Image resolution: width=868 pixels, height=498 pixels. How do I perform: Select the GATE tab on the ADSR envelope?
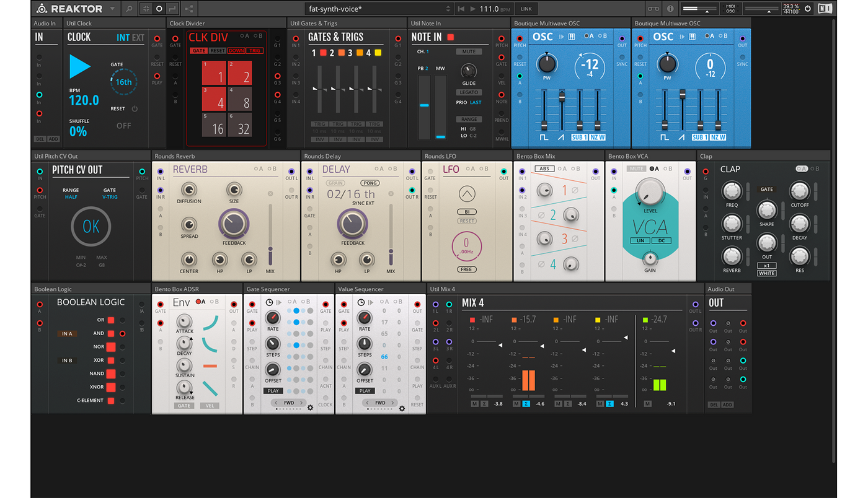point(184,406)
